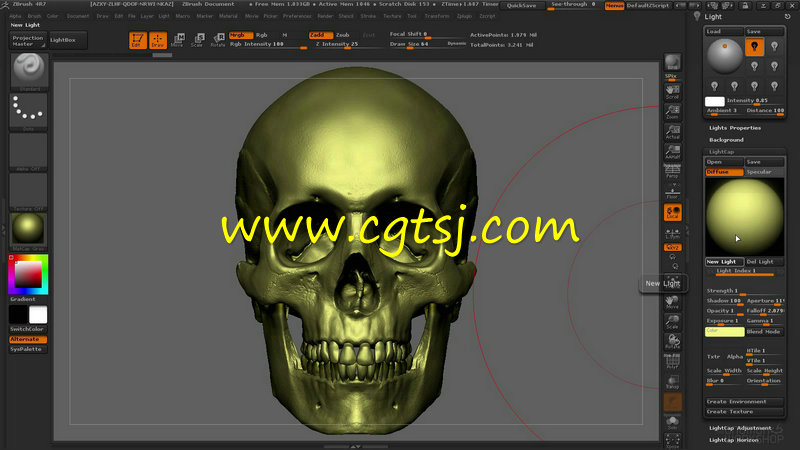Click the Scroll canvas icon
Viewport: 800px width, 450px height.
(672, 92)
